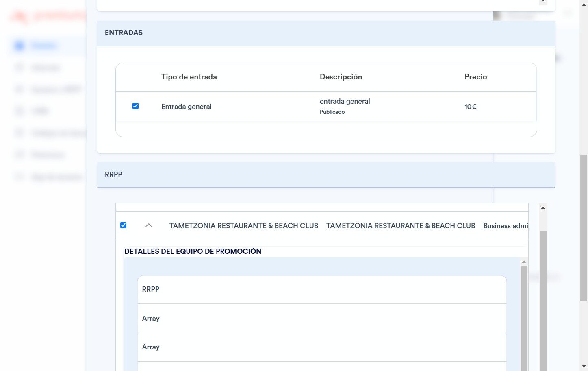Click the Business admin cell text
Image resolution: width=588 pixels, height=371 pixels.
506,226
